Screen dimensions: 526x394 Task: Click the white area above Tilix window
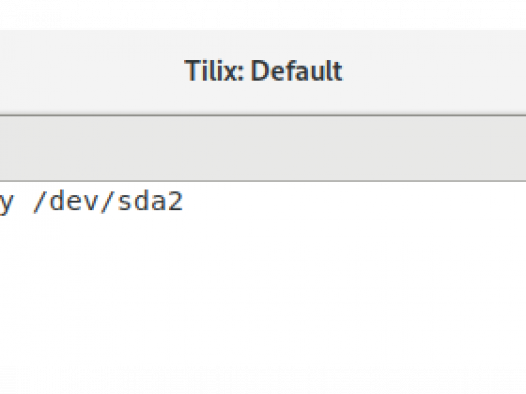point(263,14)
